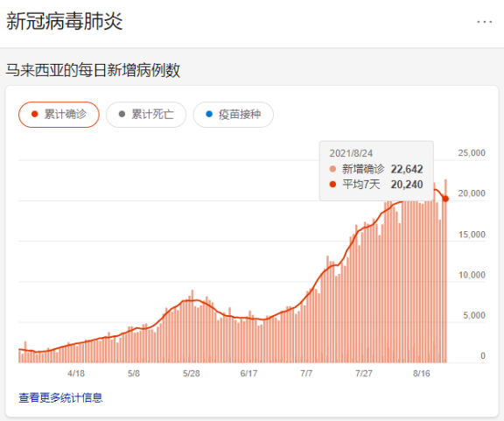Click the 新冠病毒肺炎 title
Viewport: 504px width, 421px height.
[64, 21]
